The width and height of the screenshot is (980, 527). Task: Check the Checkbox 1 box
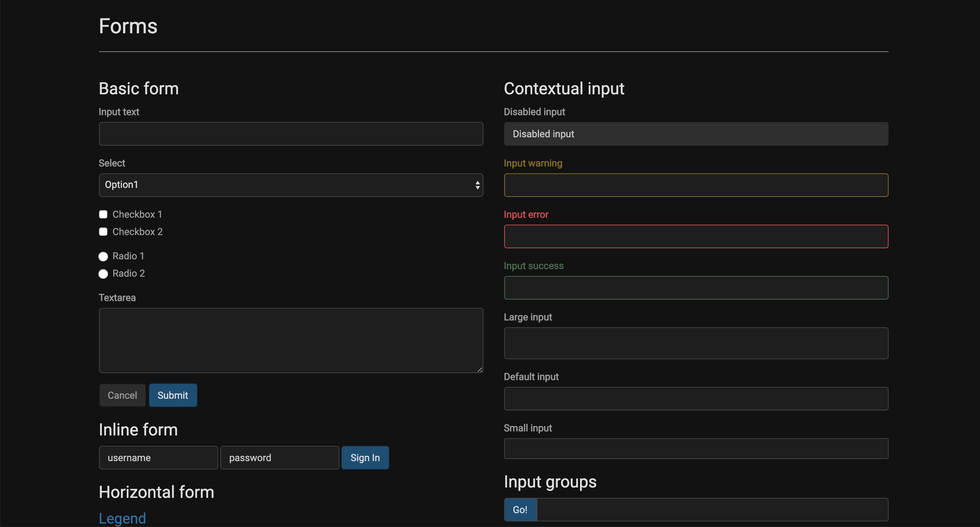(103, 214)
